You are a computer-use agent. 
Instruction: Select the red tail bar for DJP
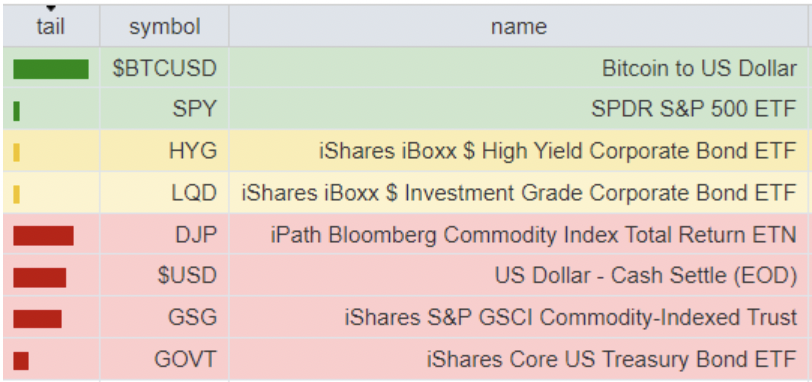(x=44, y=236)
